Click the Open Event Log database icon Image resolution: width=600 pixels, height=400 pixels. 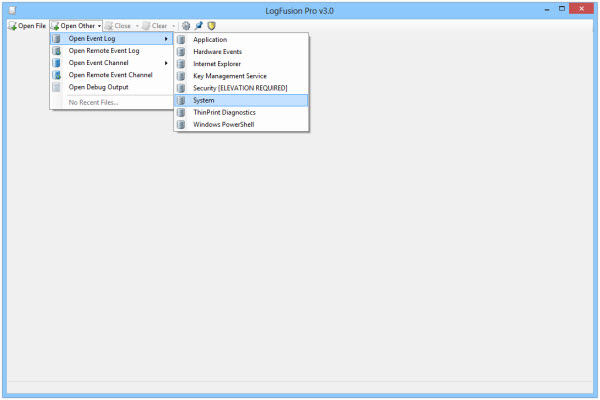[x=56, y=39]
